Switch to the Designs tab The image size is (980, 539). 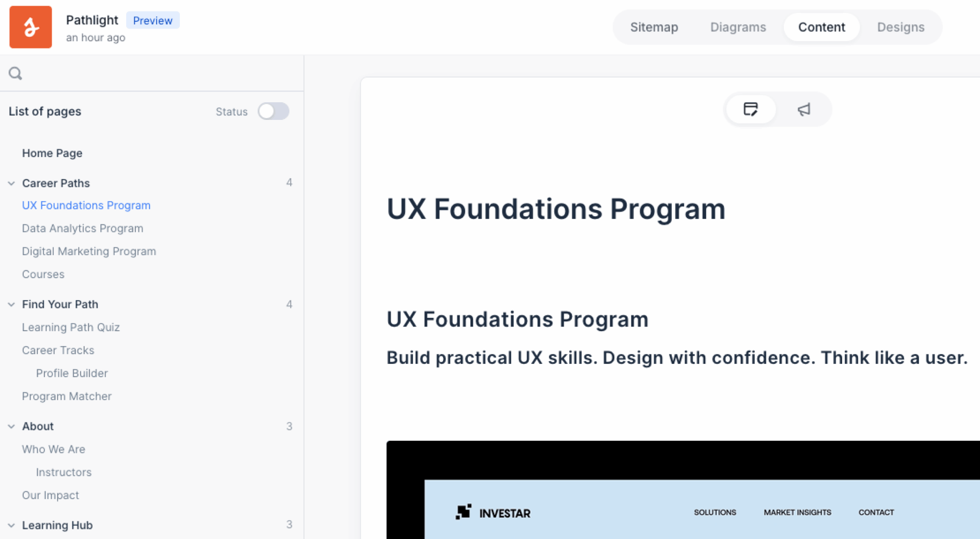[901, 27]
